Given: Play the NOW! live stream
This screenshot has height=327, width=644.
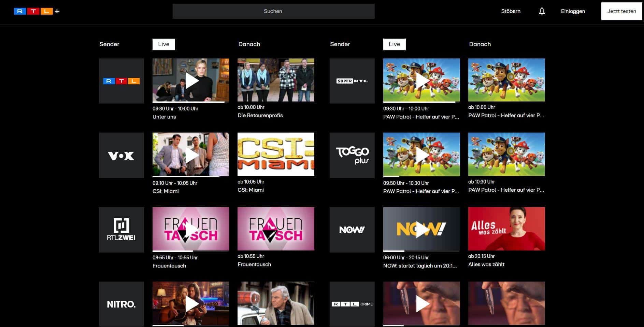Looking at the screenshot, I should click(x=422, y=229).
